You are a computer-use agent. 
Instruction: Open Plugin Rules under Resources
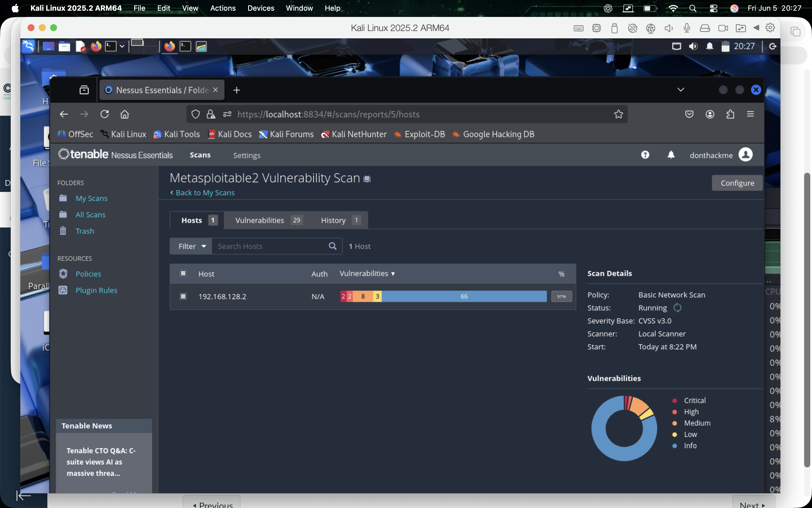click(96, 290)
